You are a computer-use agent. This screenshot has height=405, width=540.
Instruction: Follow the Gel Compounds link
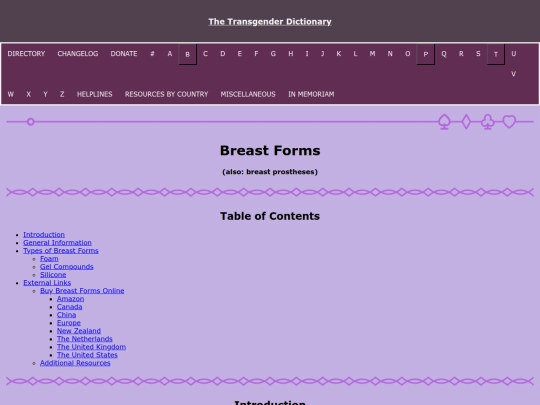(x=66, y=267)
